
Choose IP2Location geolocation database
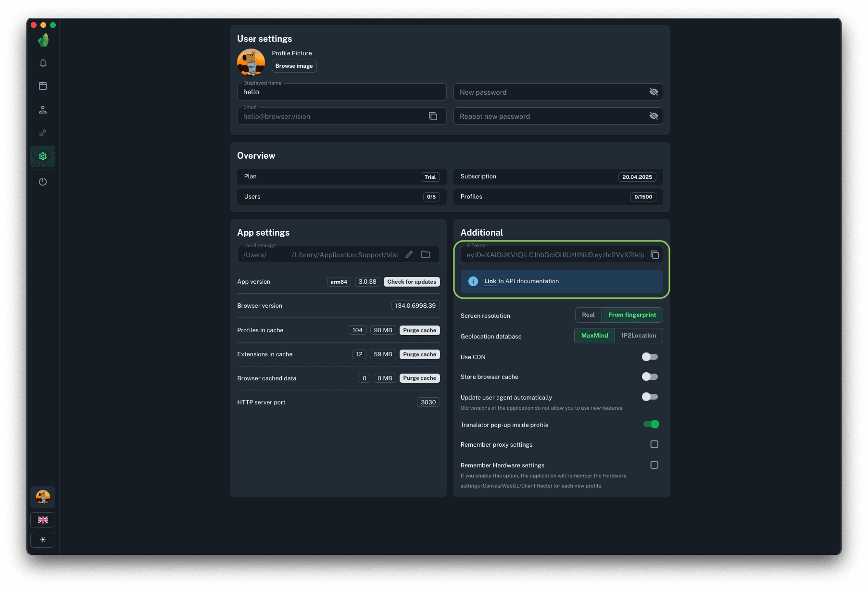click(638, 336)
